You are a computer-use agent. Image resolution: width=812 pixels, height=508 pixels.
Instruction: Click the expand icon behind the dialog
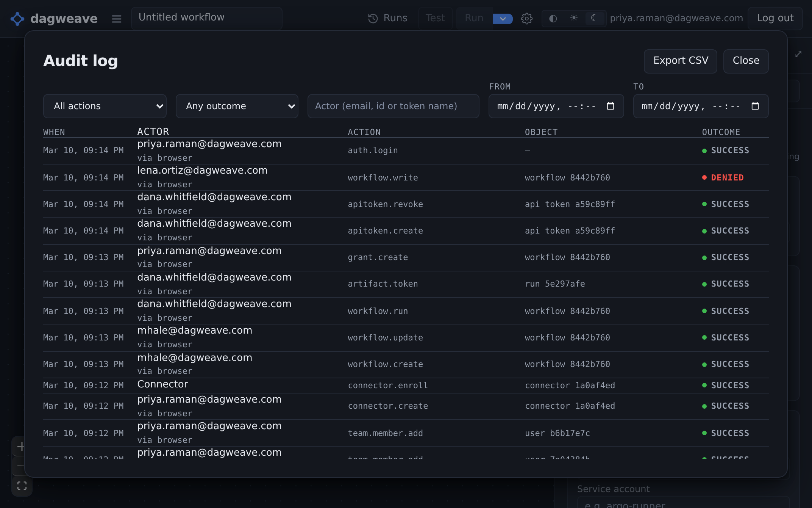[x=798, y=54]
